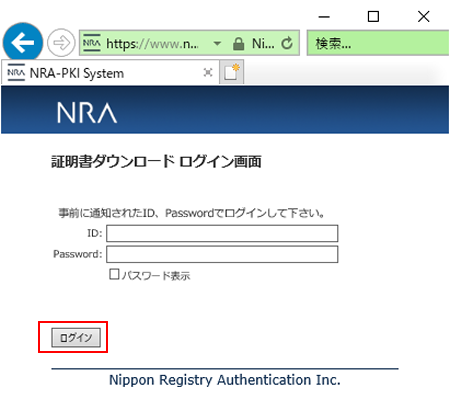Click the https URL address text
This screenshot has width=450, height=411.
(152, 43)
